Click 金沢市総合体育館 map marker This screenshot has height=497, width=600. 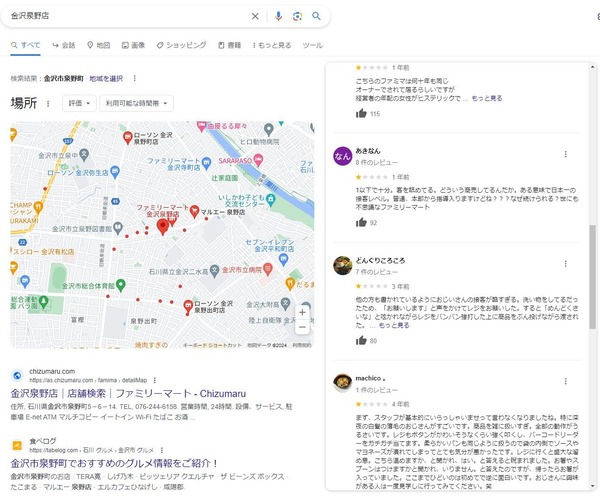121,285
